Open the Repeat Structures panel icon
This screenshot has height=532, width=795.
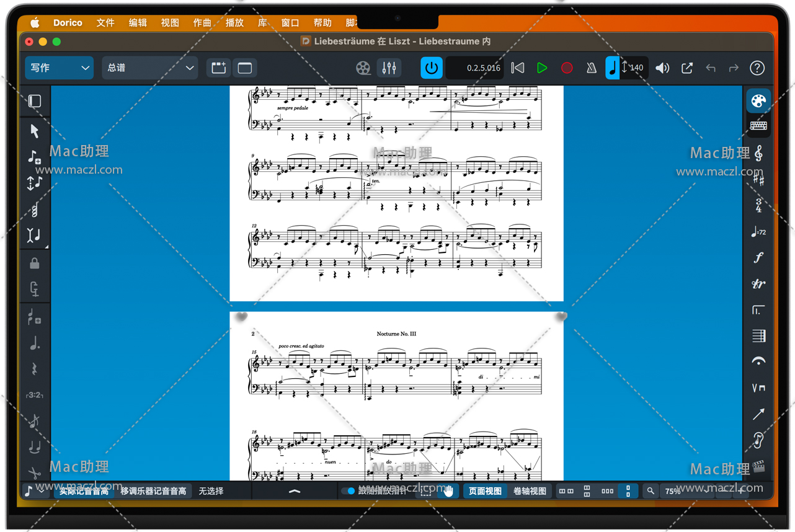[x=758, y=310]
